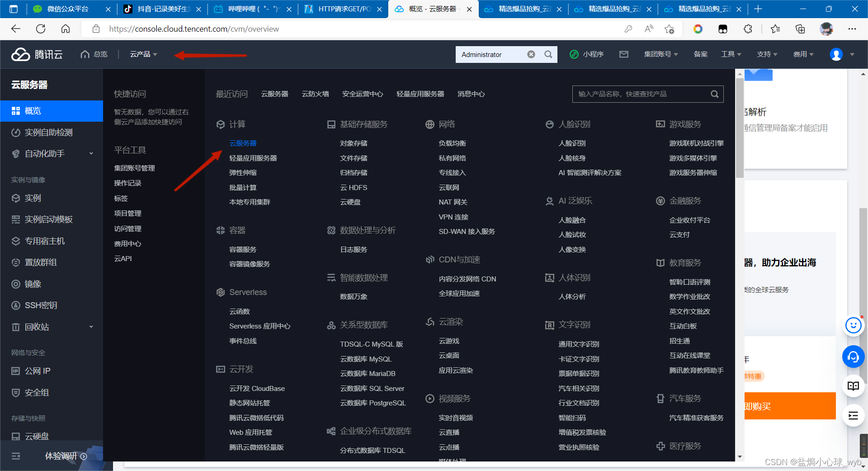Expand the 支持 dropdown menu
Viewport: 868px width, 471px height.
tap(767, 54)
